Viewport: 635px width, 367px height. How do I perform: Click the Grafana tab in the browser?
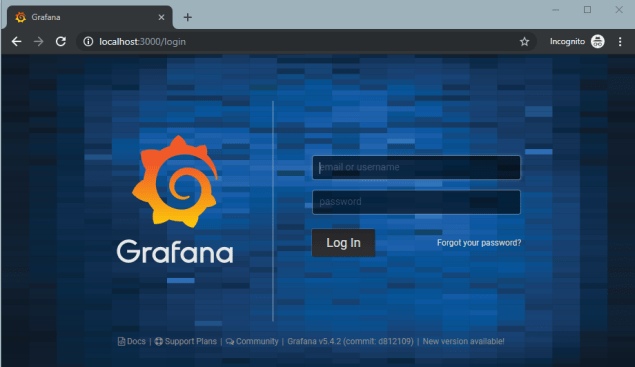[x=89, y=17]
